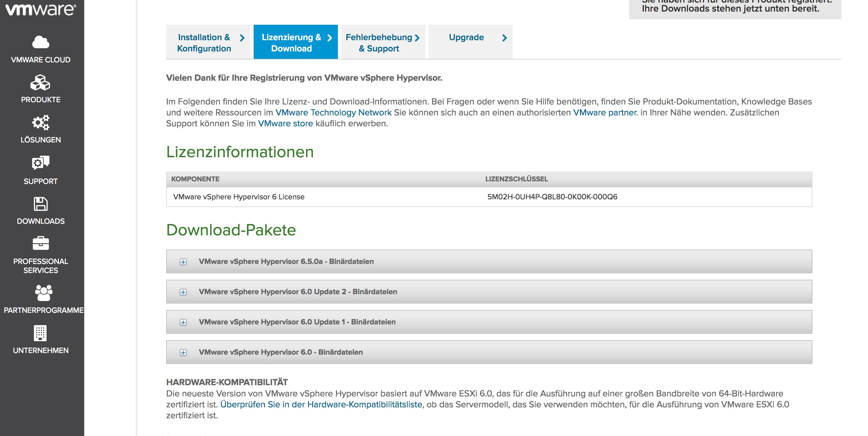
Task: Expand vSphere Hypervisor 6.5.0a Binärdateien
Action: (x=183, y=262)
